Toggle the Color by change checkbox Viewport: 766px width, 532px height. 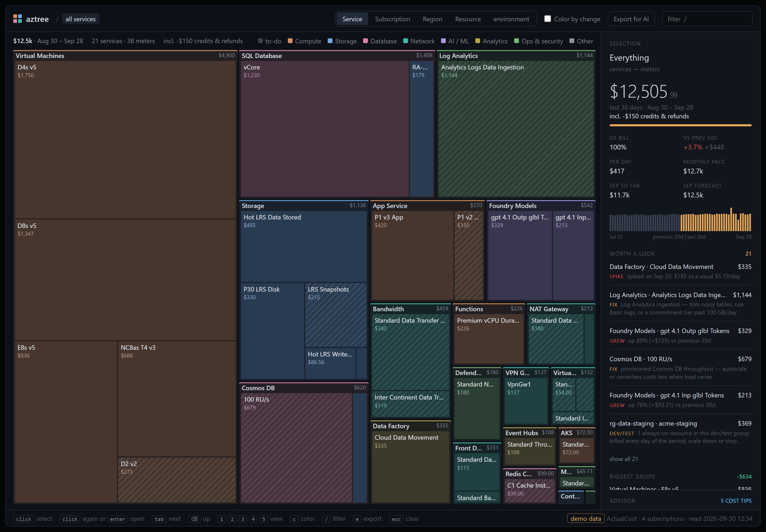coord(547,19)
